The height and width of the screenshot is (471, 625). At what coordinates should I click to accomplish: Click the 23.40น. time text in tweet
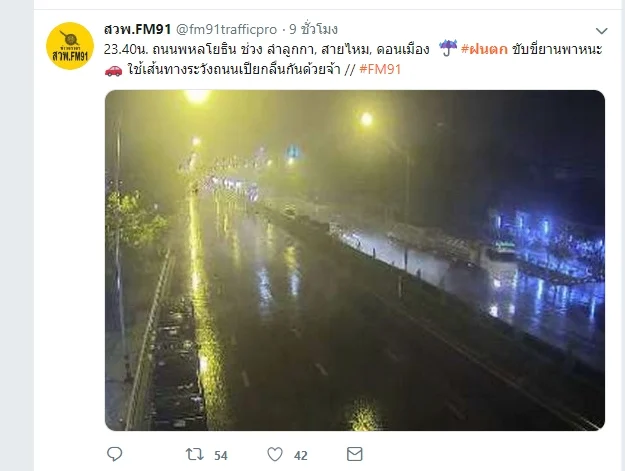(126, 49)
